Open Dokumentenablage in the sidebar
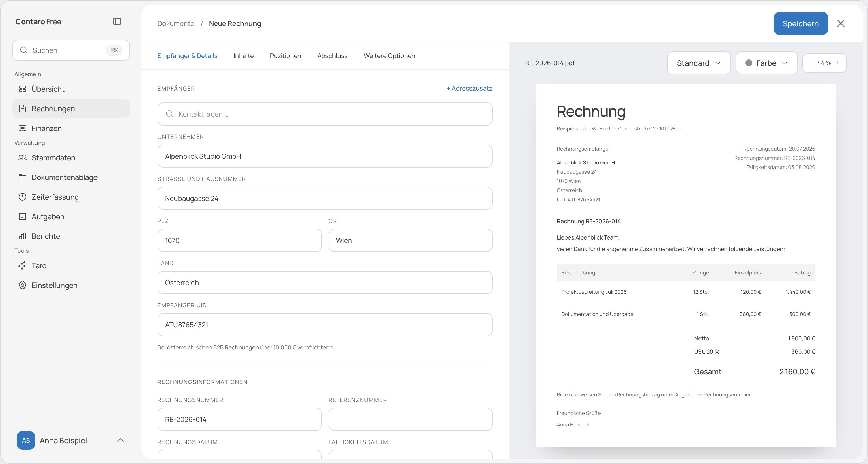Viewport: 868px width, 464px height. (x=71, y=177)
